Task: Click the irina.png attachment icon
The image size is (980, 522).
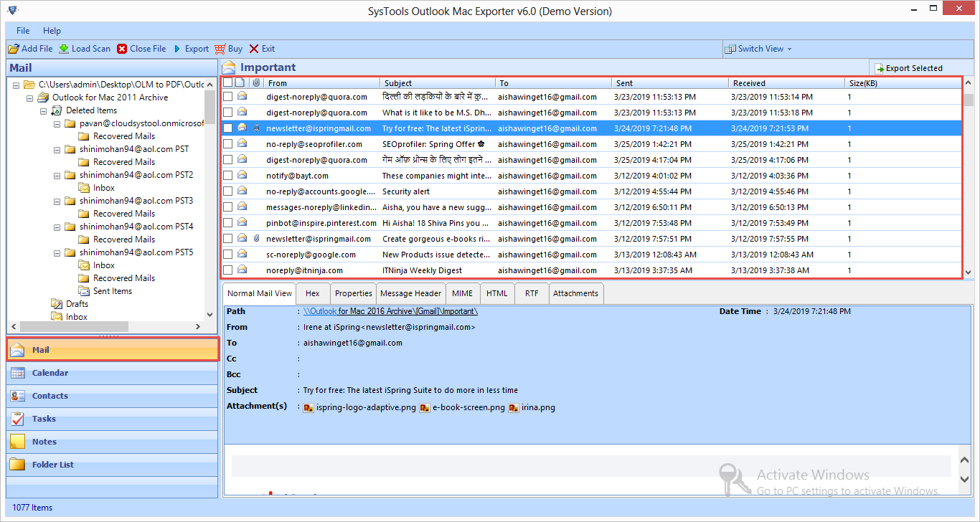Action: (x=514, y=407)
